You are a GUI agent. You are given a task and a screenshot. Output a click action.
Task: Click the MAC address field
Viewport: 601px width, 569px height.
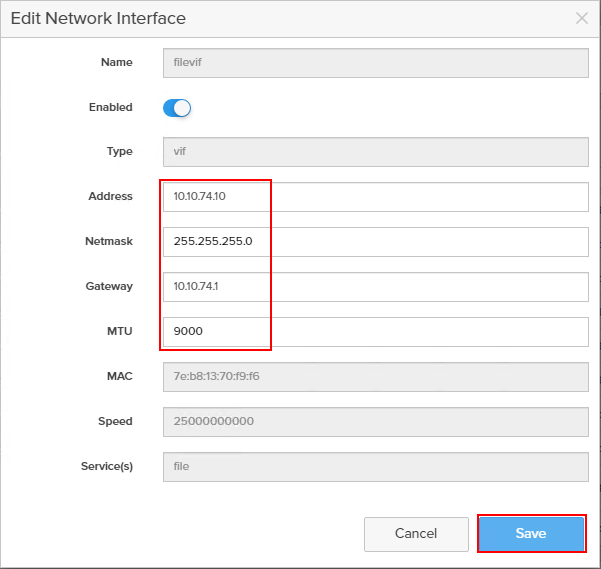375,377
